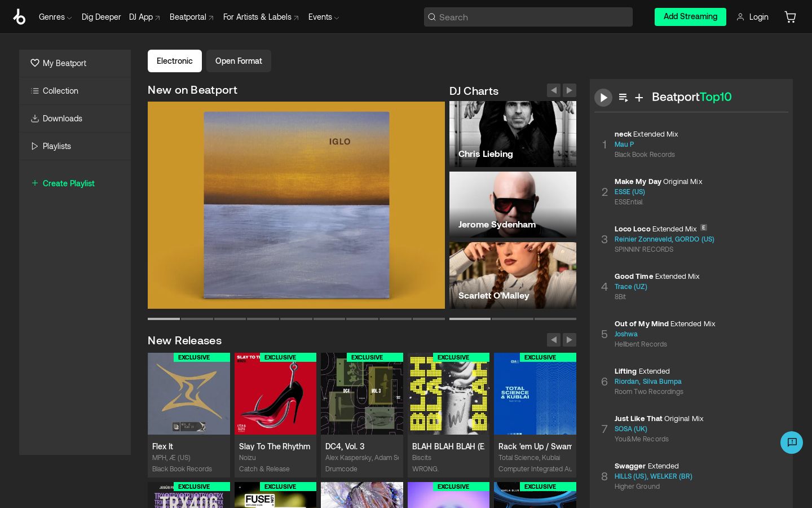Click the Beatport logo icon
812x508 pixels.
point(19,17)
